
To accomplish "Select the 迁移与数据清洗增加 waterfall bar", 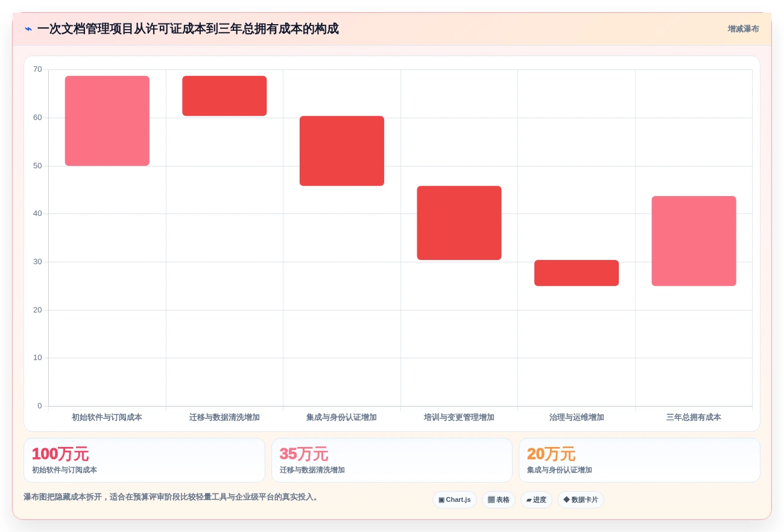I will click(224, 96).
